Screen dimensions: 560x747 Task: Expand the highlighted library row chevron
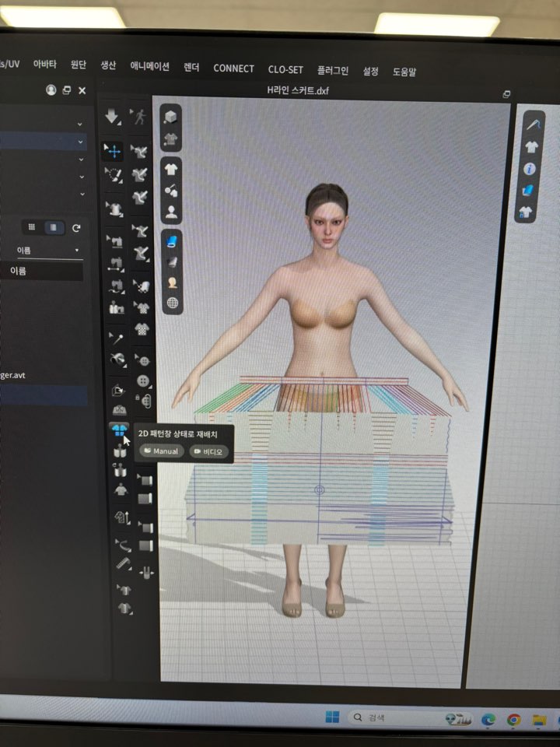[x=81, y=142]
